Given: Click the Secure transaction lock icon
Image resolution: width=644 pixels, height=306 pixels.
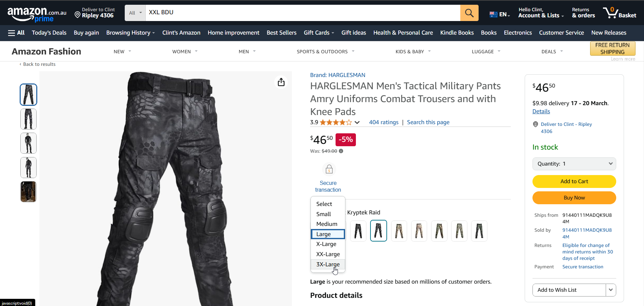Looking at the screenshot, I should pyautogui.click(x=329, y=169).
